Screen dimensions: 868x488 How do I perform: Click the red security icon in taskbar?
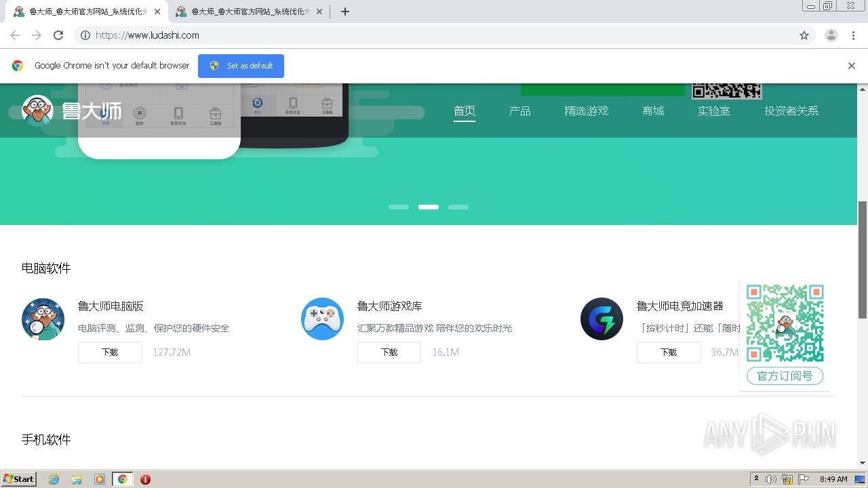(x=145, y=479)
